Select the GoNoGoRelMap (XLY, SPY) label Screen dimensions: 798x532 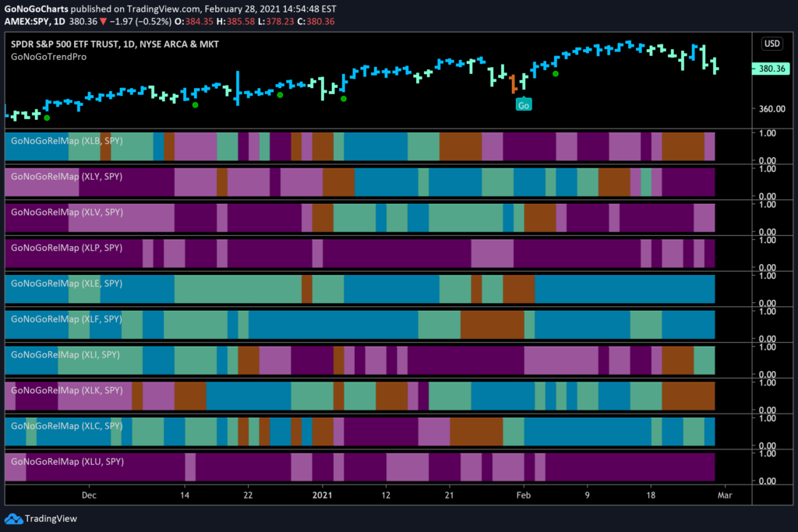pos(67,177)
